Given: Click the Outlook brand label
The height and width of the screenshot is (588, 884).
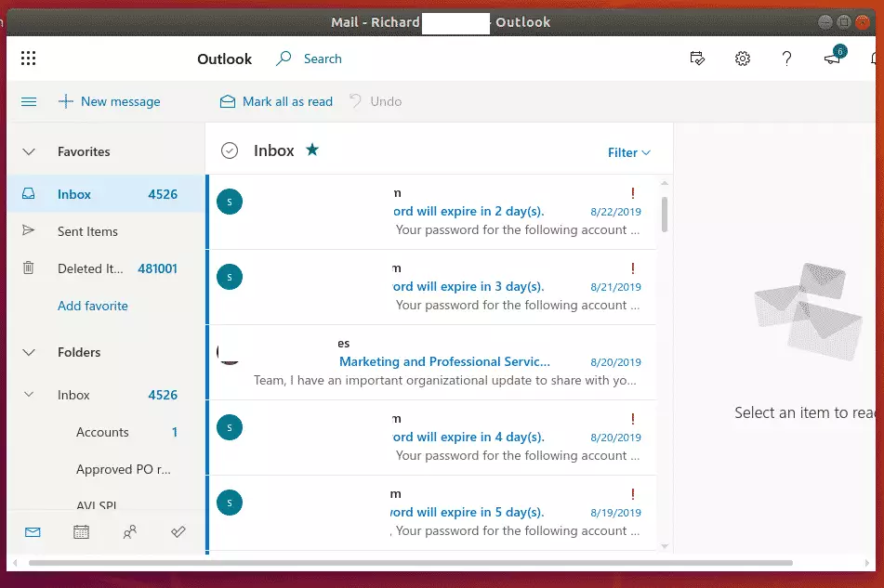Looking at the screenshot, I should tap(224, 59).
